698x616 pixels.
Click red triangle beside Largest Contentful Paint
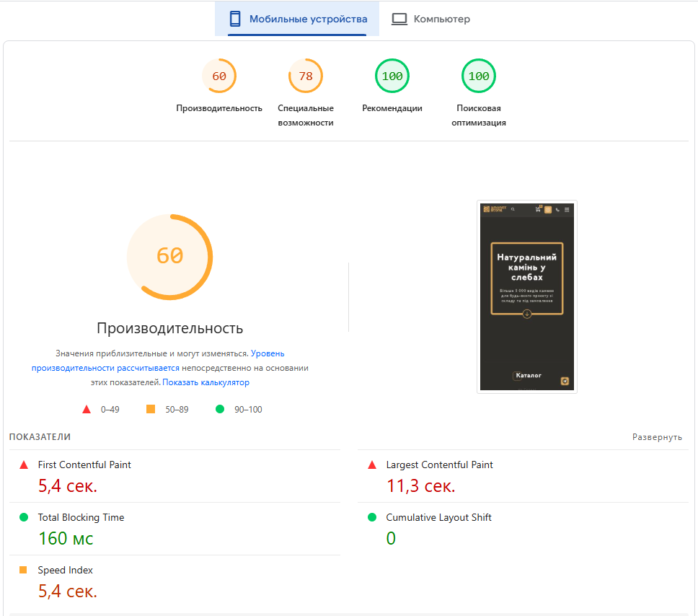click(x=372, y=465)
